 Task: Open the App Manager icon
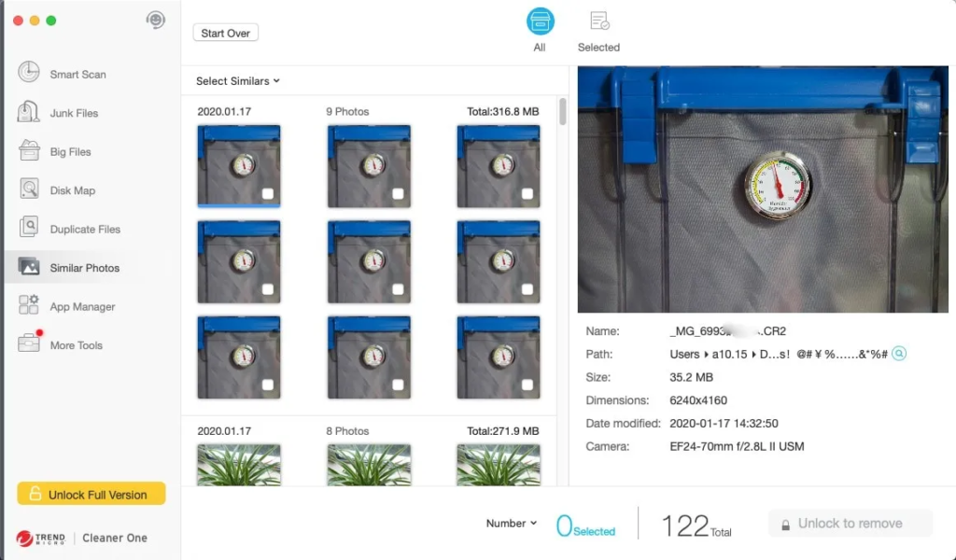tap(29, 304)
